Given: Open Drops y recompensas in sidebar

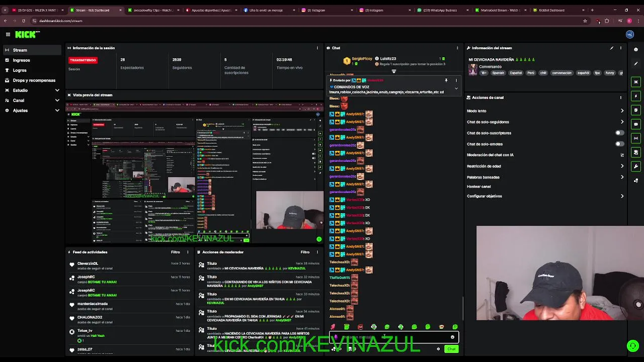Looking at the screenshot, I should coord(32,80).
